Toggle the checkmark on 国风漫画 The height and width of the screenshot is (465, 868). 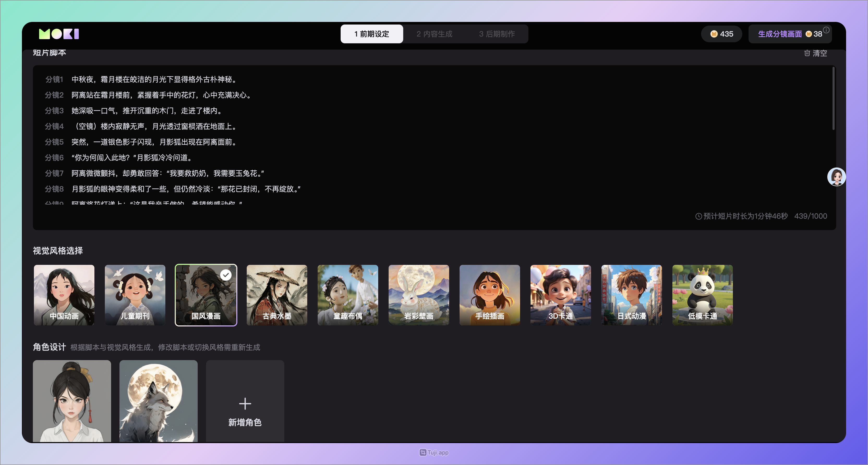click(226, 275)
